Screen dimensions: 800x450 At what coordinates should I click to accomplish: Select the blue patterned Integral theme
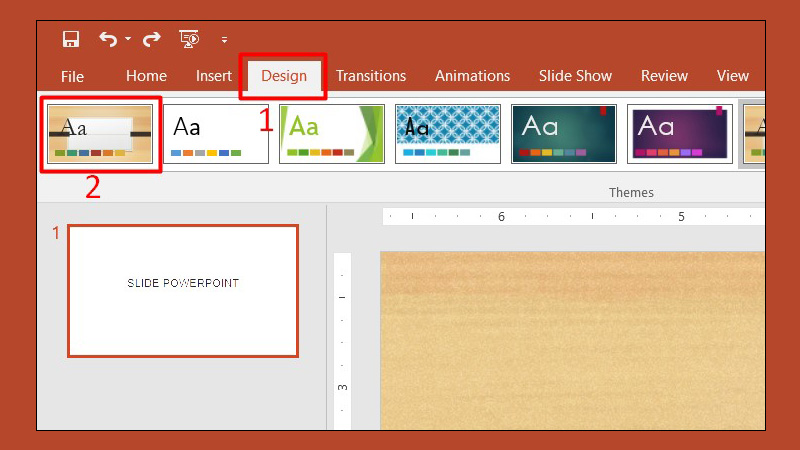point(448,134)
